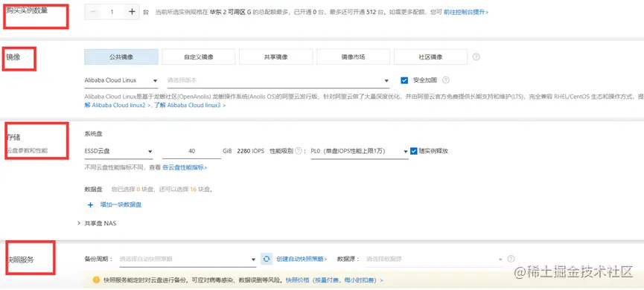Click 增加一块数据盘 link
644x290 pixels.
(x=121, y=204)
